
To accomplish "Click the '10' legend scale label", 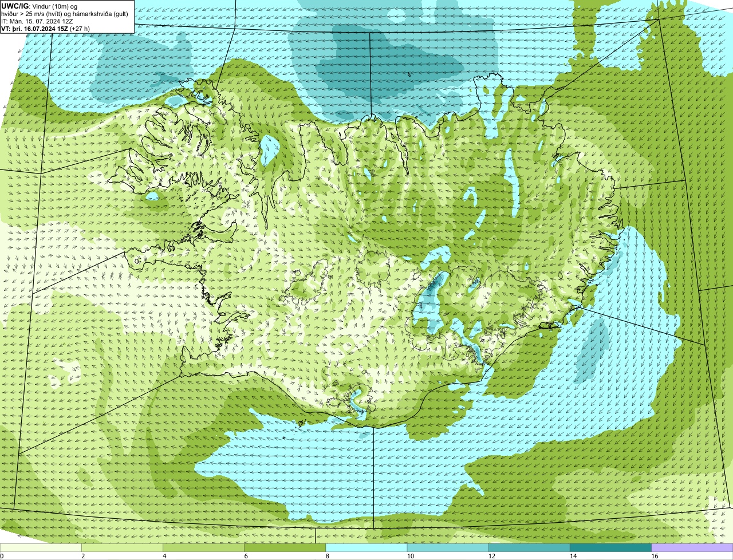I will point(410,556).
